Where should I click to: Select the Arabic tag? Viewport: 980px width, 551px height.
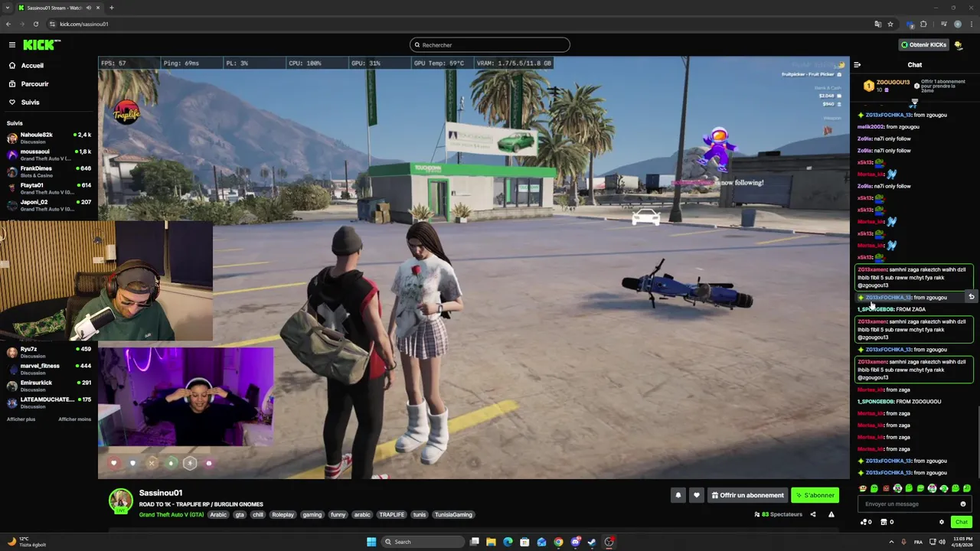pyautogui.click(x=218, y=515)
